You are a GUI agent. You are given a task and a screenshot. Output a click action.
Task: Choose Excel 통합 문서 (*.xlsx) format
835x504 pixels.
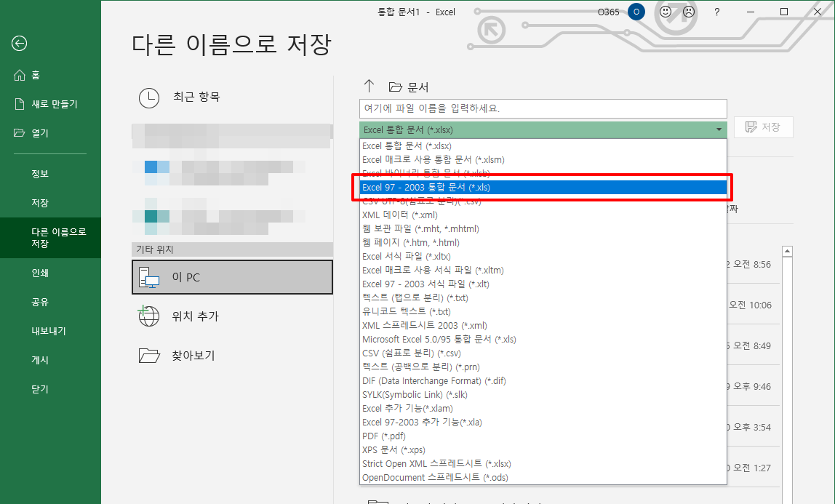click(x=543, y=146)
